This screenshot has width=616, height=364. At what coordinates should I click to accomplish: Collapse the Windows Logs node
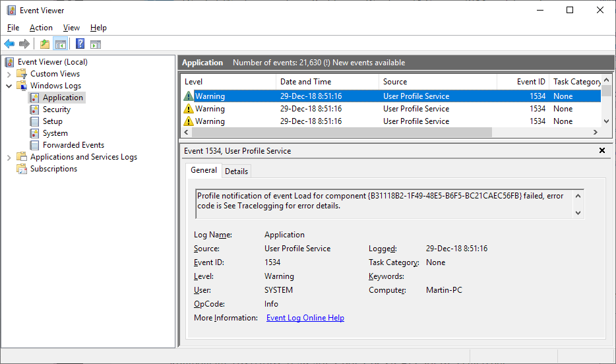pos(9,86)
